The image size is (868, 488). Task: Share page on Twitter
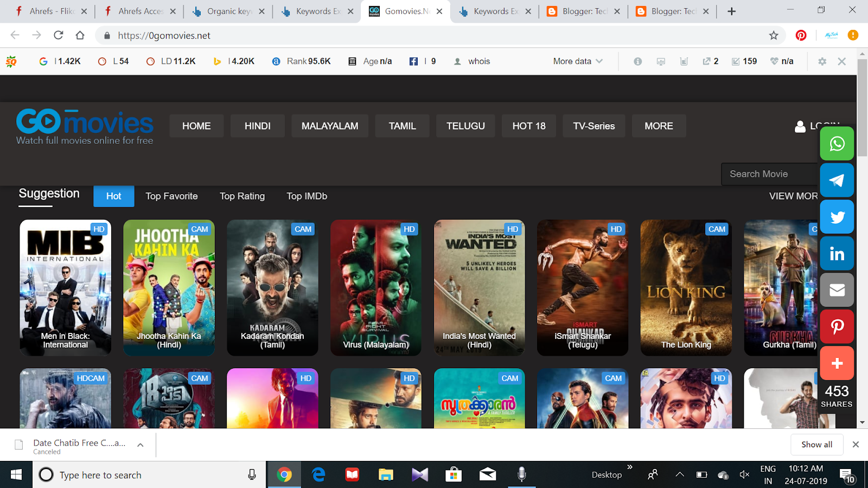tap(837, 217)
